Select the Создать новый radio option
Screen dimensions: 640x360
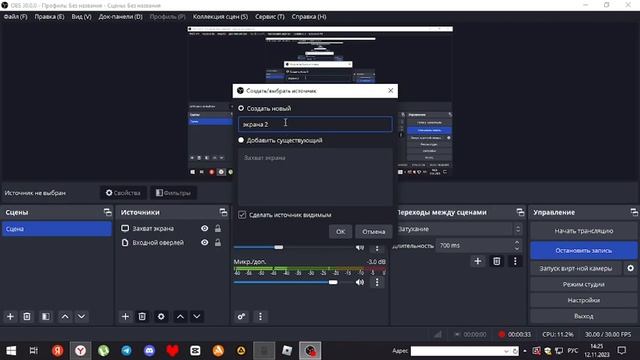[x=241, y=108]
